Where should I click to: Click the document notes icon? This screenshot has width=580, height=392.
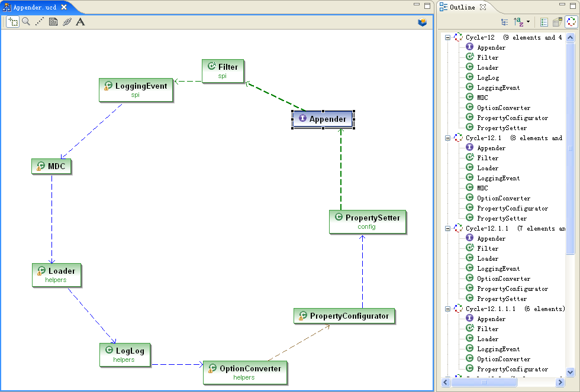tap(53, 22)
